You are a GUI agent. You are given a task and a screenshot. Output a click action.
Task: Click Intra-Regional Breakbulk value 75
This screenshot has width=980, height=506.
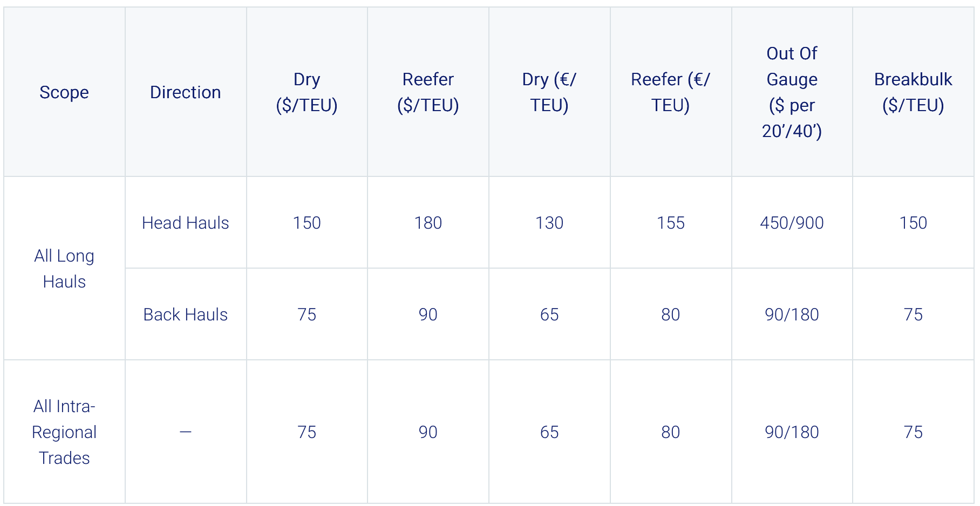pyautogui.click(x=913, y=432)
